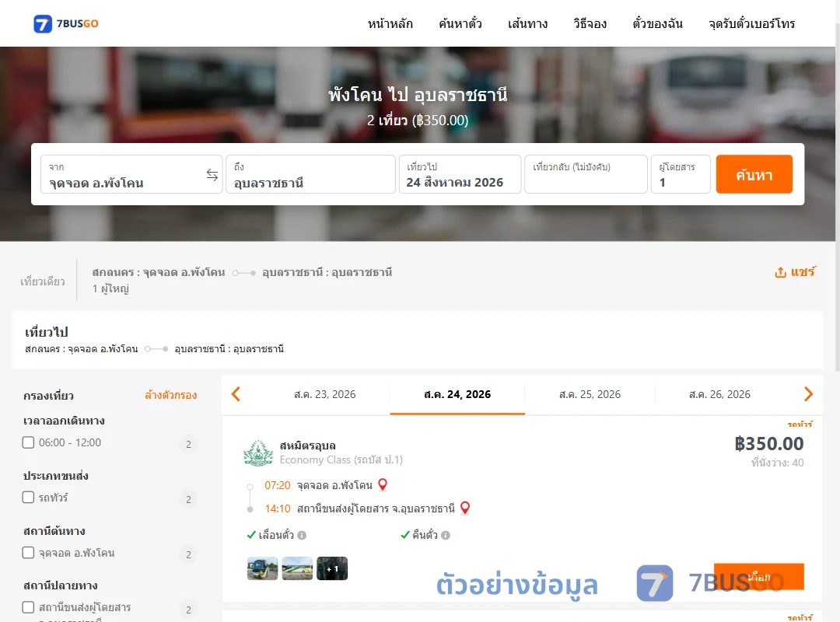Open วิธีจอง menu item

tap(590, 23)
